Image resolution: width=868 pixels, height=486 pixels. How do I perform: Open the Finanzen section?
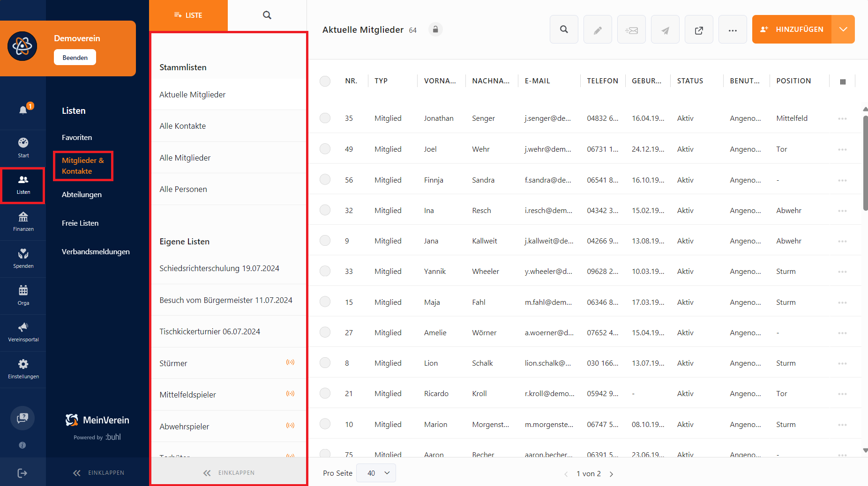(x=23, y=221)
